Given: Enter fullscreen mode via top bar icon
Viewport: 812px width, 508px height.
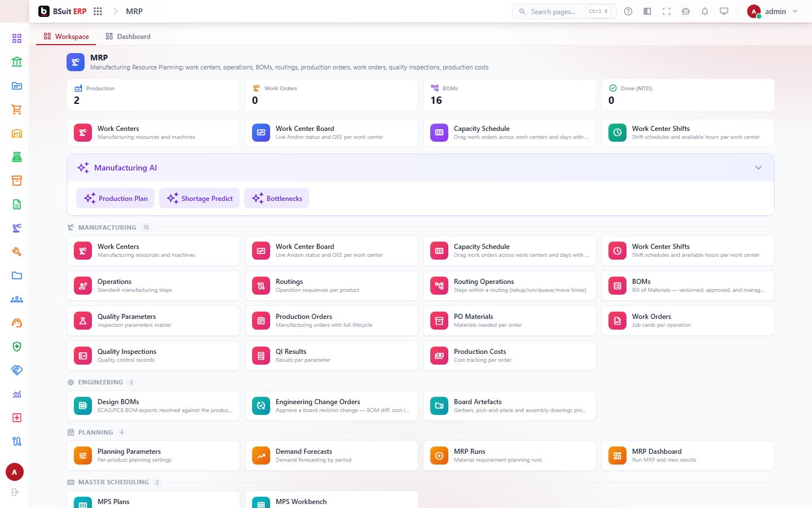Looking at the screenshot, I should [667, 11].
